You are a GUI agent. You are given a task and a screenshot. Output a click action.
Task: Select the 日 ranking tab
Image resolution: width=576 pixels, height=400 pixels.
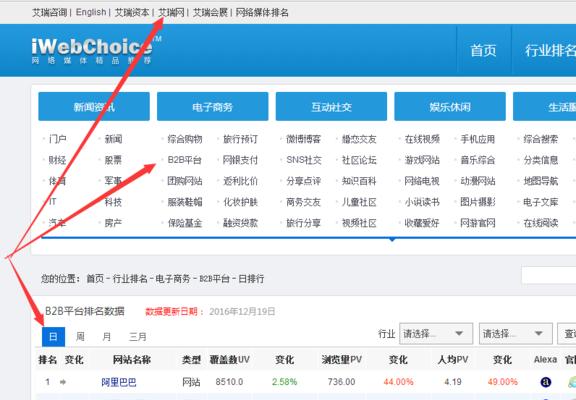[x=53, y=337]
